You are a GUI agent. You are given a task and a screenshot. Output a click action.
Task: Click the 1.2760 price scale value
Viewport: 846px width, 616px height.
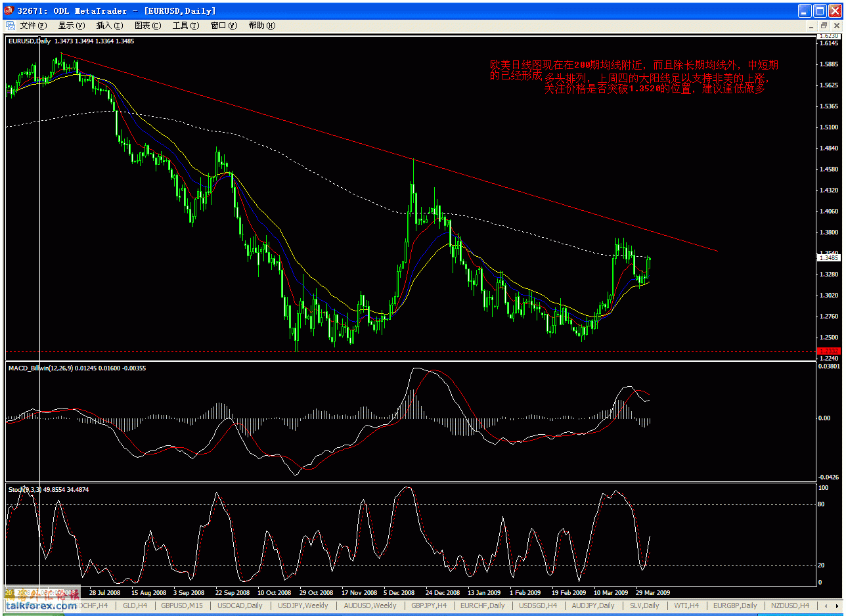click(828, 317)
